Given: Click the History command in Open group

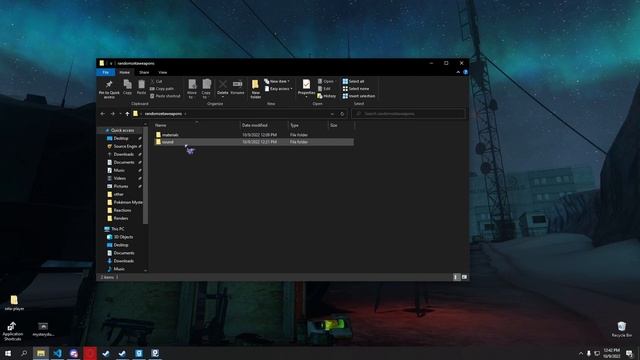Looking at the screenshot, I should 327,96.
